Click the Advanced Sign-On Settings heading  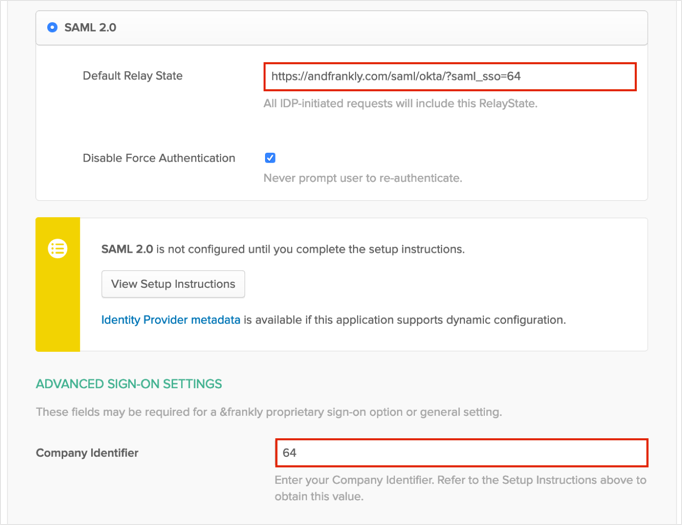point(129,383)
